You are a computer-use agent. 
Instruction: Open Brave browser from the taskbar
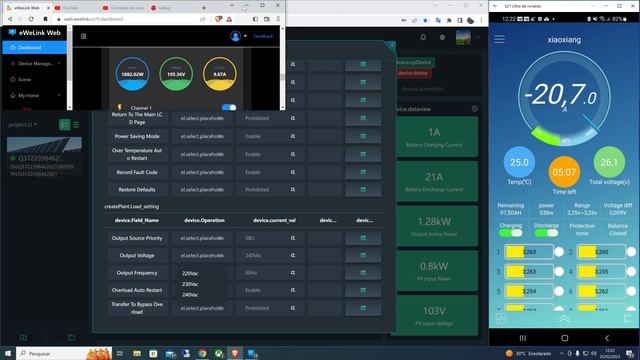click(235, 353)
